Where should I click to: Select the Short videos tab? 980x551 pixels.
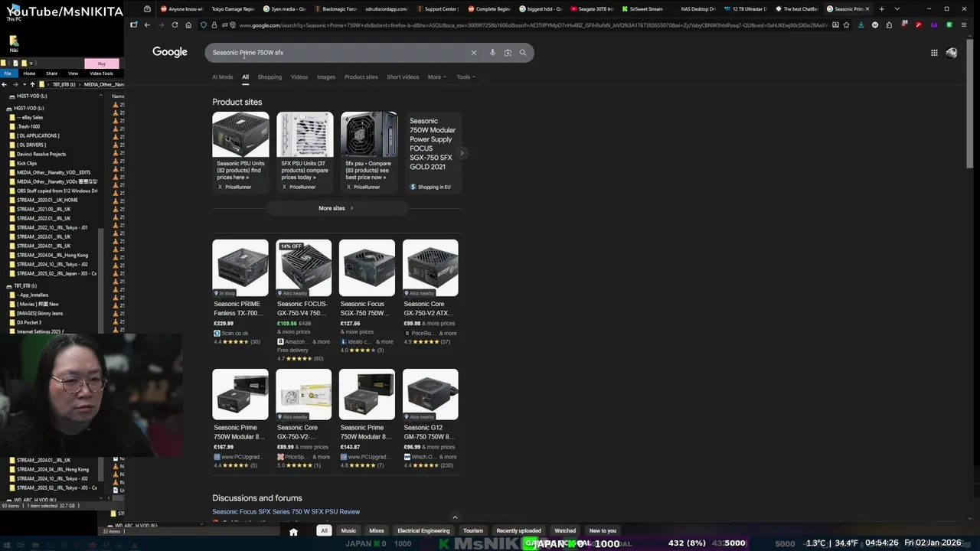(x=403, y=77)
